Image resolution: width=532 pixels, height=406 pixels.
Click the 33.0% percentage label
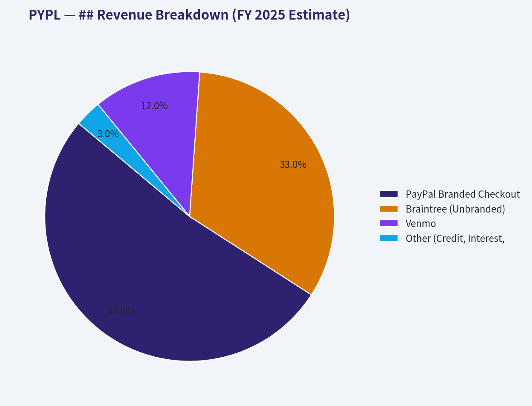pyautogui.click(x=293, y=165)
